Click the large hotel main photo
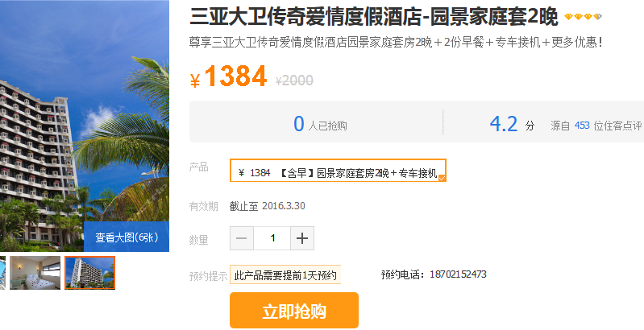 [85, 123]
